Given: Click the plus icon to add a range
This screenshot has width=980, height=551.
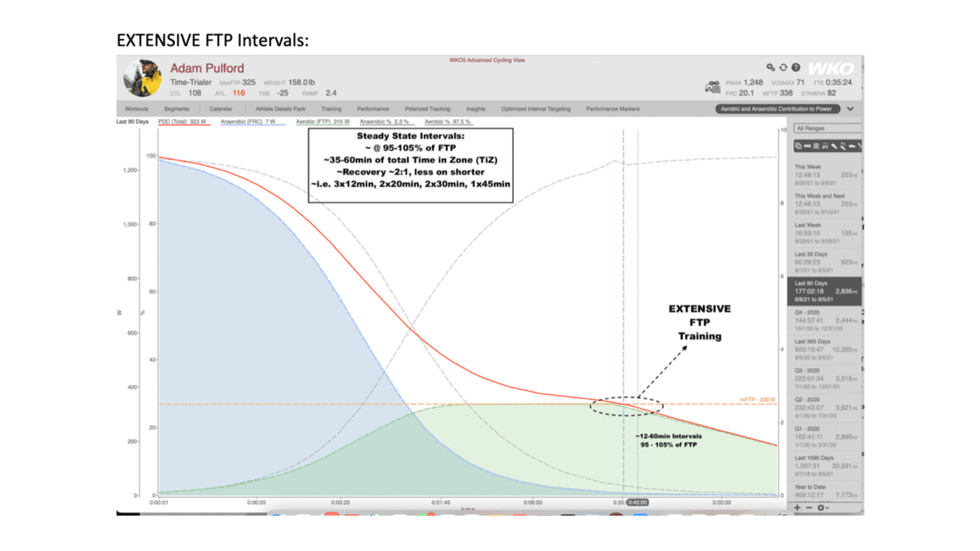Looking at the screenshot, I should 796,508.
